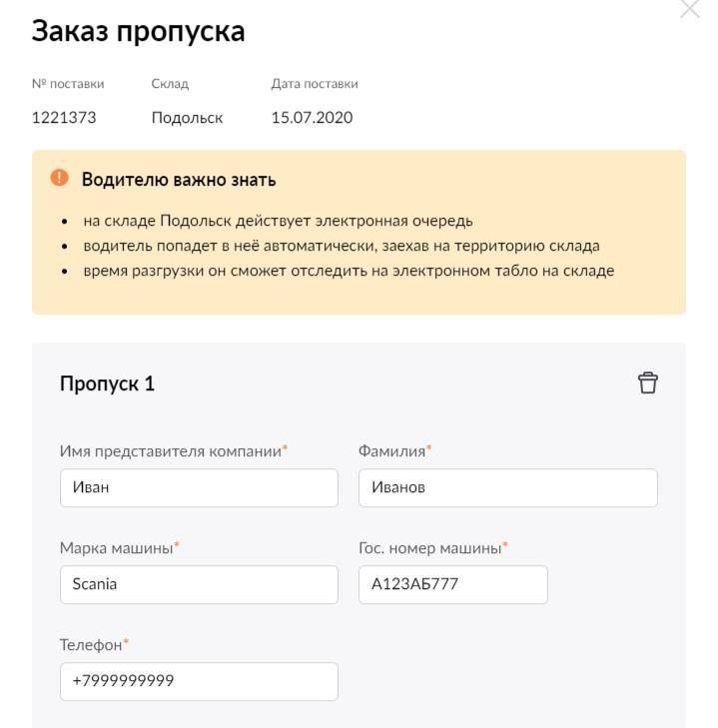Click the Гос. номер машины input
This screenshot has width=718, height=728.
tap(452, 584)
